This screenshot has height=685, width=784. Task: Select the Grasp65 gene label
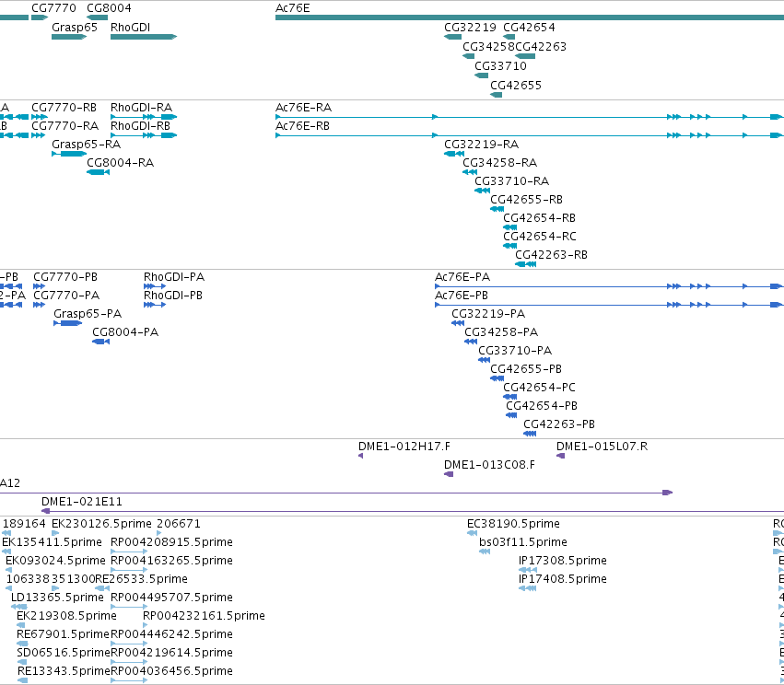(x=75, y=27)
